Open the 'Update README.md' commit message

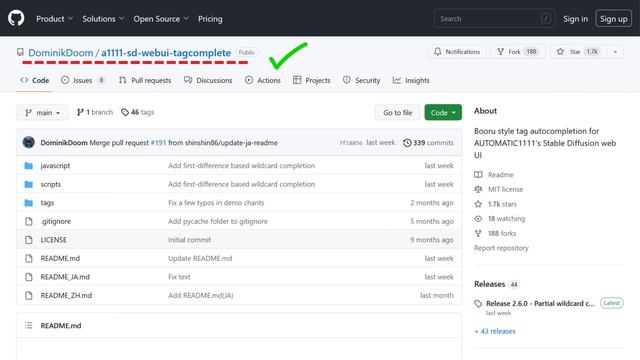[200, 258]
